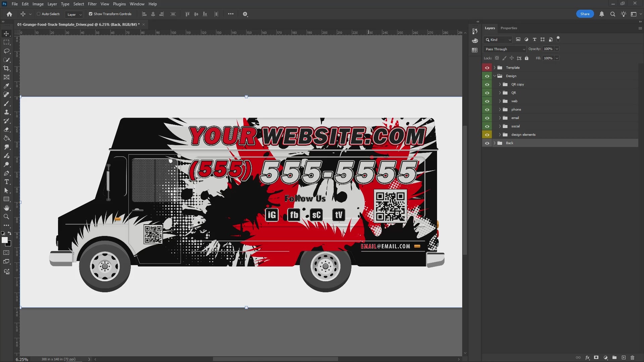The image size is (644, 362).
Task: Click the foreground color swatch
Action: coord(4,240)
